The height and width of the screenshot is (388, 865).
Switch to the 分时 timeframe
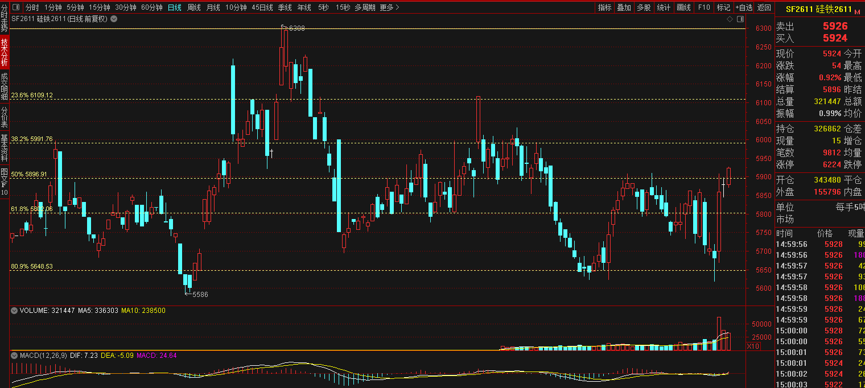33,8
